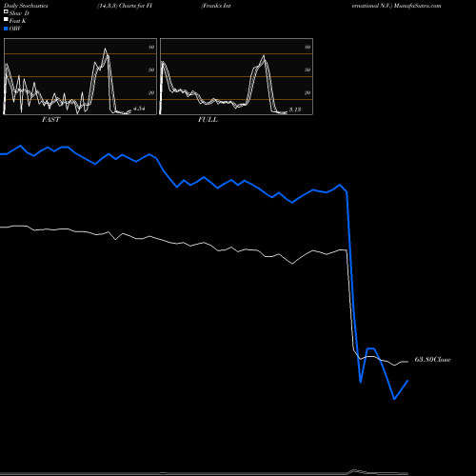Select the 'OBV' legend label
476x476 pixels.
tap(15, 29)
